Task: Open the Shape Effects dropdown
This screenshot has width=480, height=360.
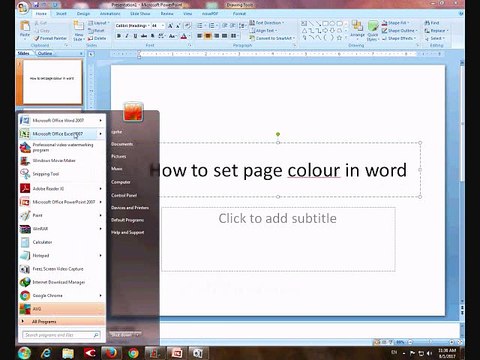Action: point(399,38)
